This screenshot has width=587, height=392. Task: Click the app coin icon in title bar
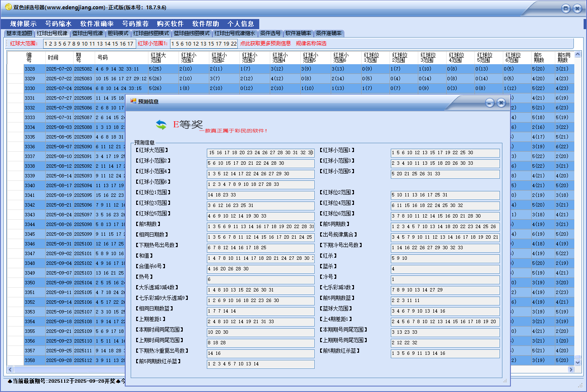[8, 7]
